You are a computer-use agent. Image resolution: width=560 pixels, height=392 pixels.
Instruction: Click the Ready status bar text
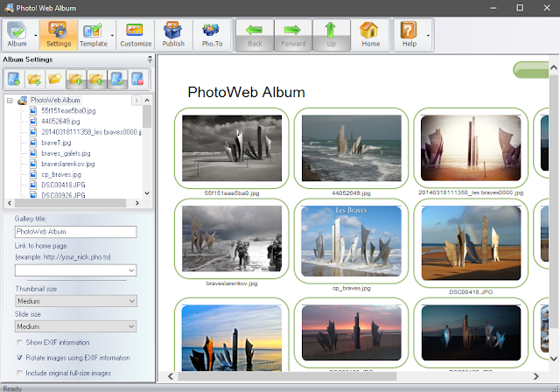pyautogui.click(x=12, y=388)
